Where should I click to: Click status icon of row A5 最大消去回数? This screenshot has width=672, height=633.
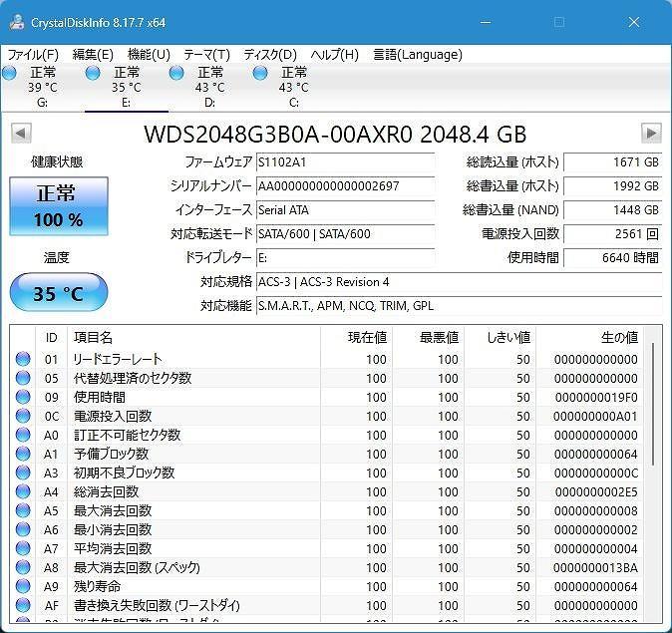pos(23,510)
